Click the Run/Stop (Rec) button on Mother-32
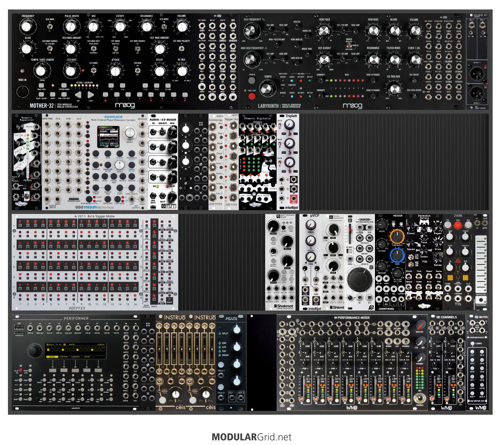 pos(64,95)
